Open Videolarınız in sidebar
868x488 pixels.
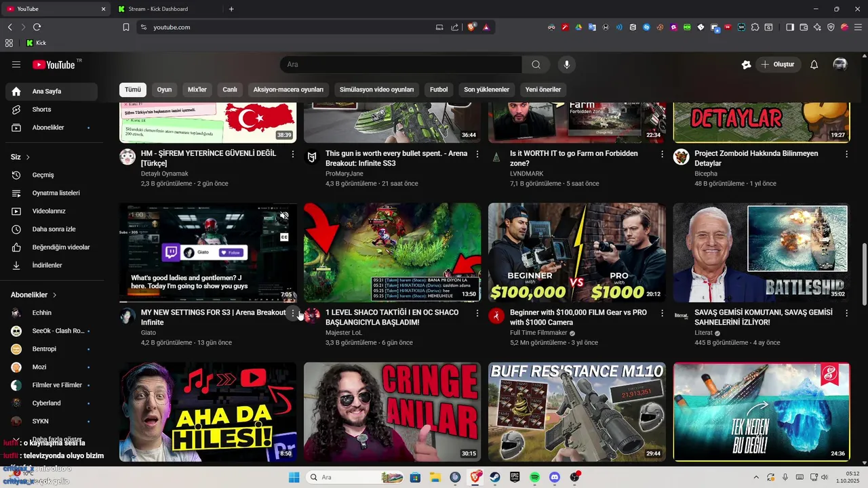click(52, 211)
